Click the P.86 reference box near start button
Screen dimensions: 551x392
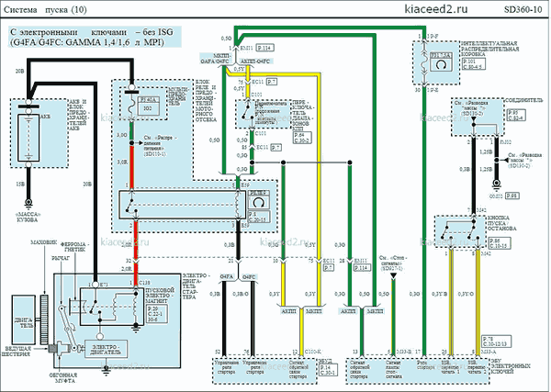[x=500, y=243]
